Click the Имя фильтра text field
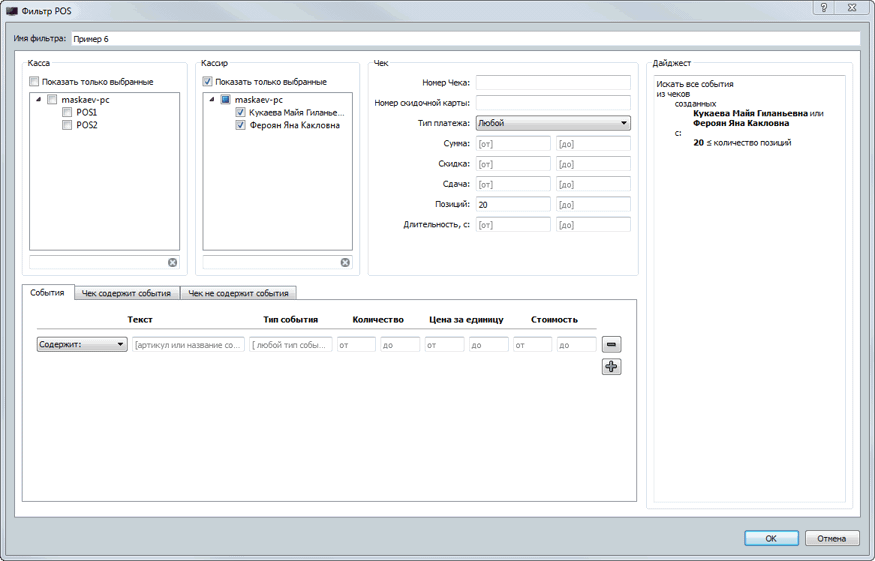This screenshot has height=561, width=875. [x=464, y=39]
